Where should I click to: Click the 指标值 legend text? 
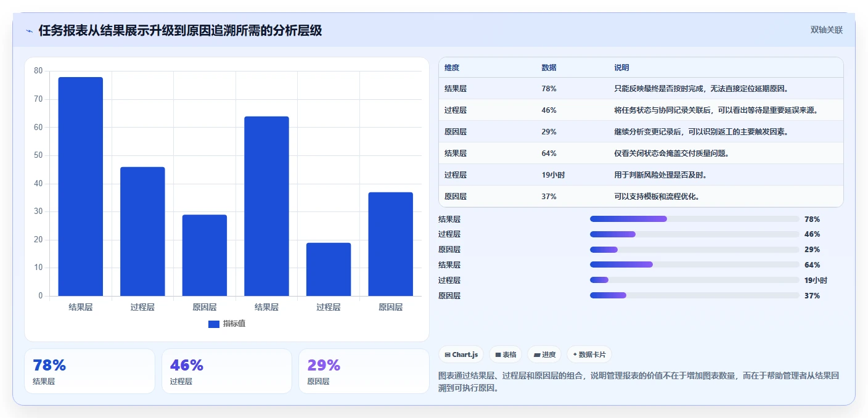(x=234, y=324)
